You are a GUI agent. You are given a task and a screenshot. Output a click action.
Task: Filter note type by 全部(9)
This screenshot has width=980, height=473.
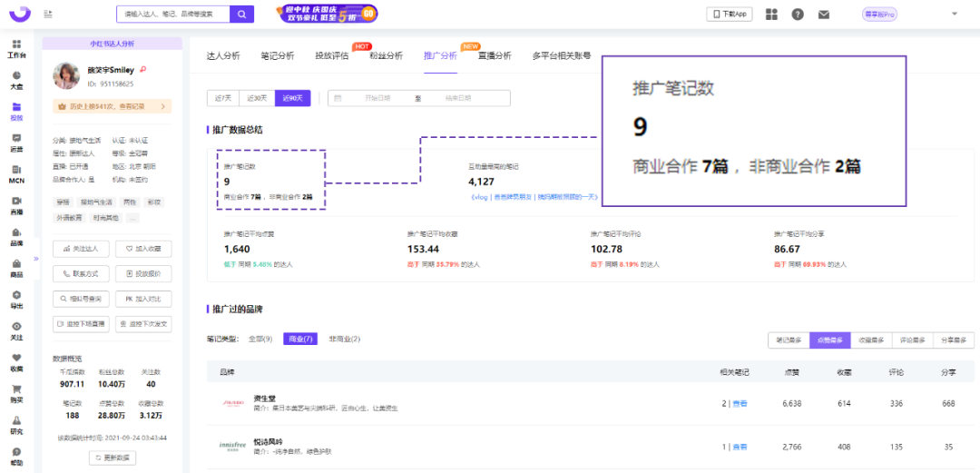tap(260, 340)
